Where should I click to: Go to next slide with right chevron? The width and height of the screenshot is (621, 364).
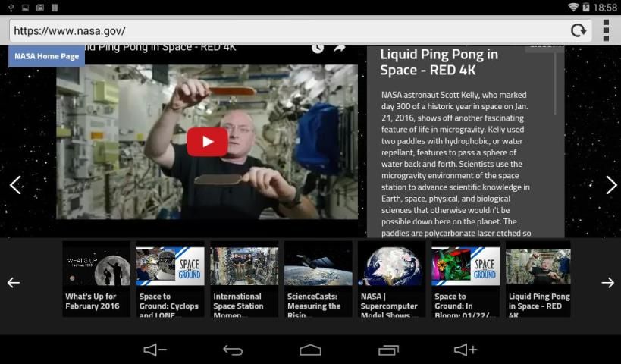click(611, 185)
